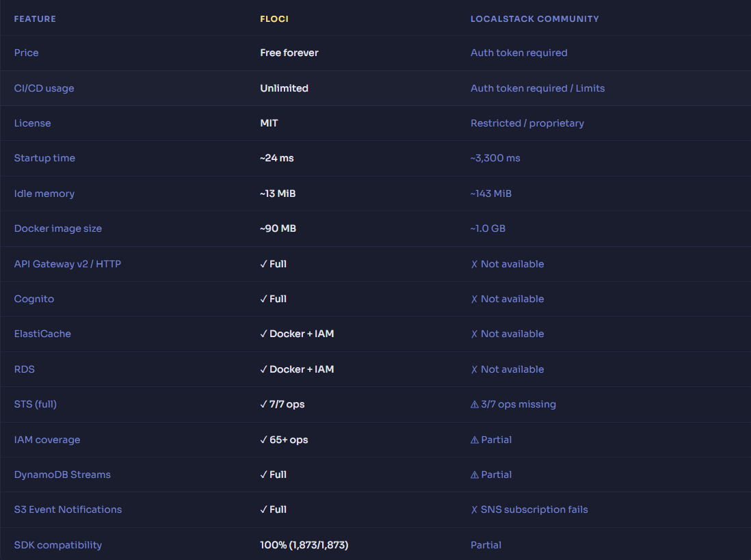Select the CI/CD usage label
This screenshot has width=751, height=560.
tap(44, 88)
